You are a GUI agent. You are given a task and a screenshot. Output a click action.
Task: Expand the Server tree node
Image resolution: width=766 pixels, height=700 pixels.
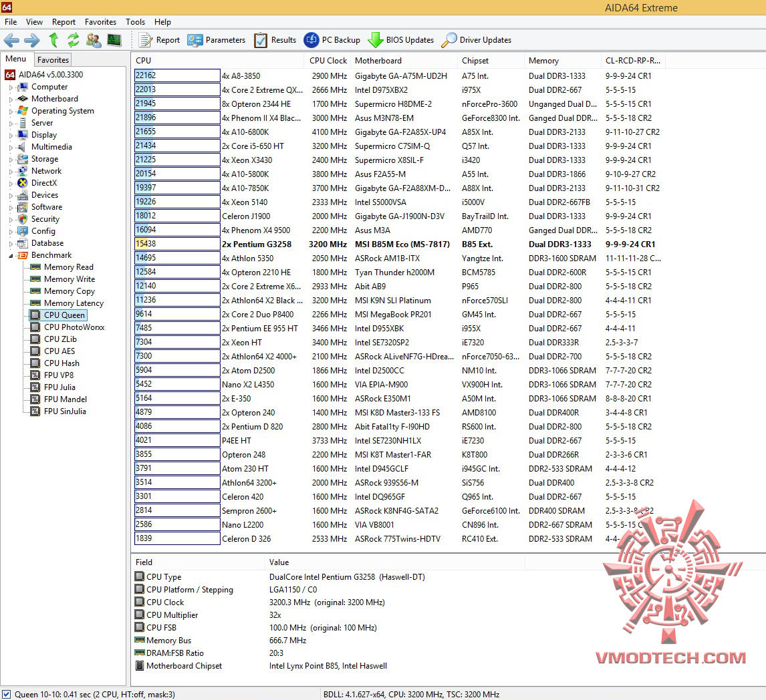(x=11, y=124)
